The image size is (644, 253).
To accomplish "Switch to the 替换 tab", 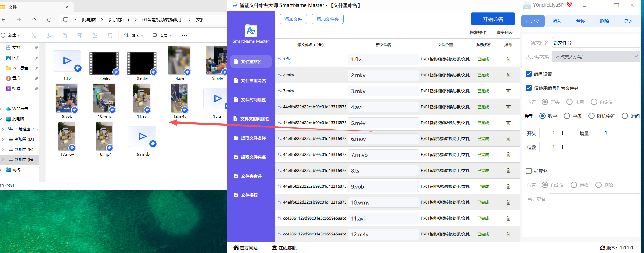I will tap(581, 21).
